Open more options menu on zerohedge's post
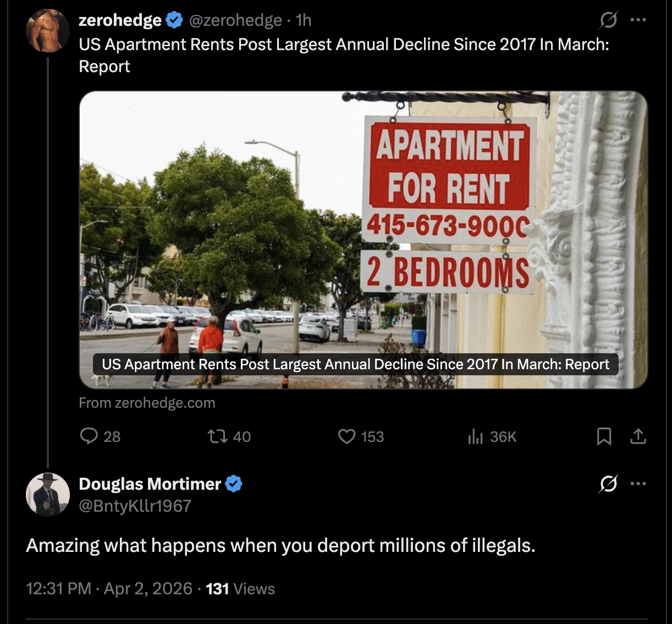The width and height of the screenshot is (672, 624). pyautogui.click(x=638, y=20)
